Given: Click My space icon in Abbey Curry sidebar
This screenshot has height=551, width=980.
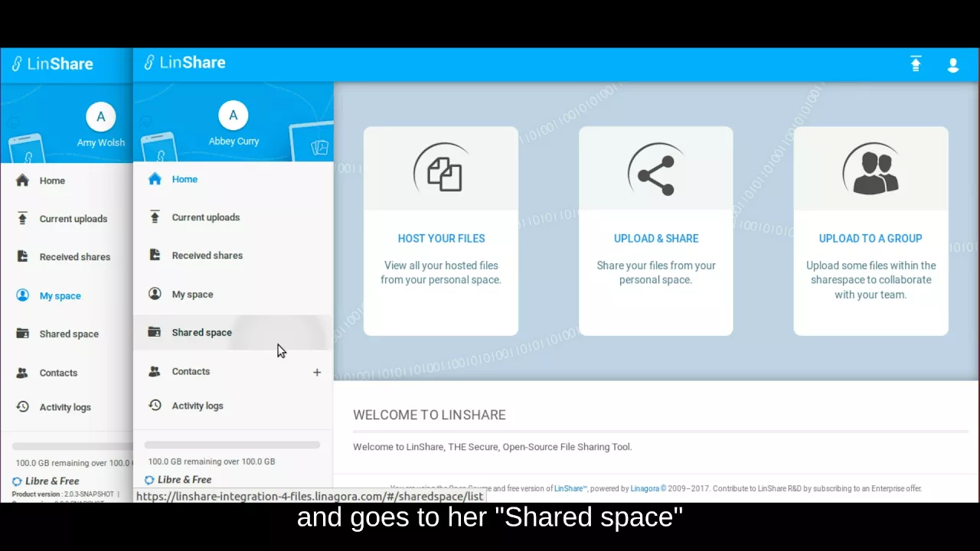Looking at the screenshot, I should coord(155,294).
